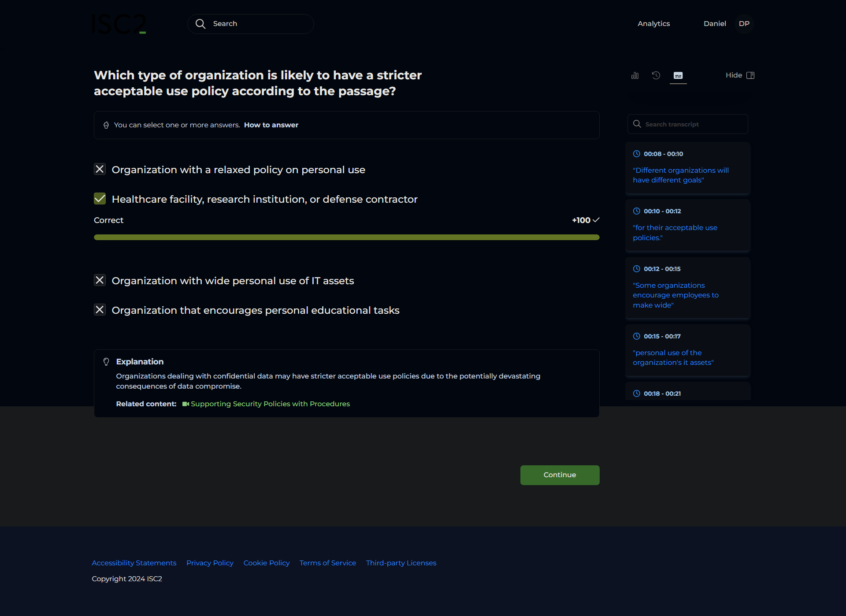Open Supporting Security Policies with Procedures link
Image resolution: width=846 pixels, height=616 pixels.
pyautogui.click(x=270, y=404)
